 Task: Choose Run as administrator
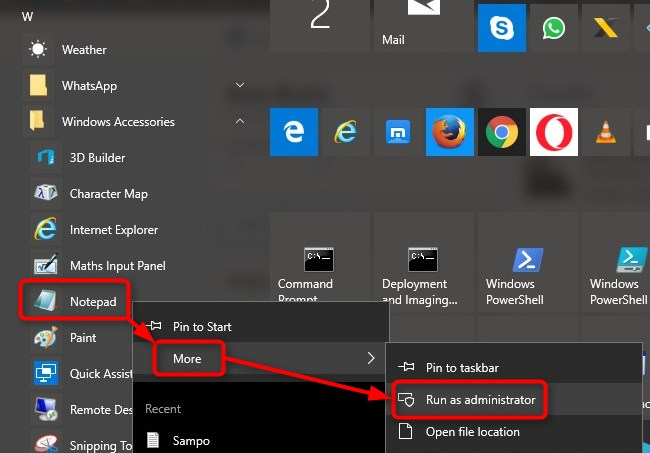514,400
